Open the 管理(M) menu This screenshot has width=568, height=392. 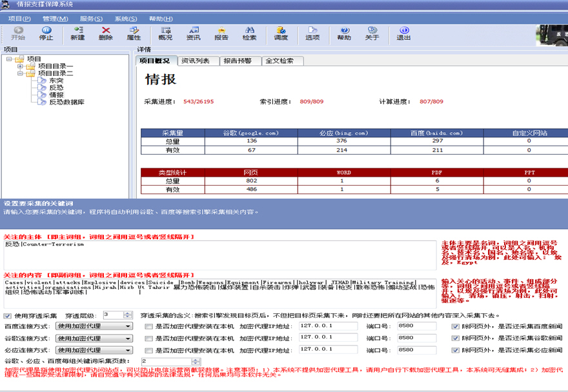click(55, 19)
